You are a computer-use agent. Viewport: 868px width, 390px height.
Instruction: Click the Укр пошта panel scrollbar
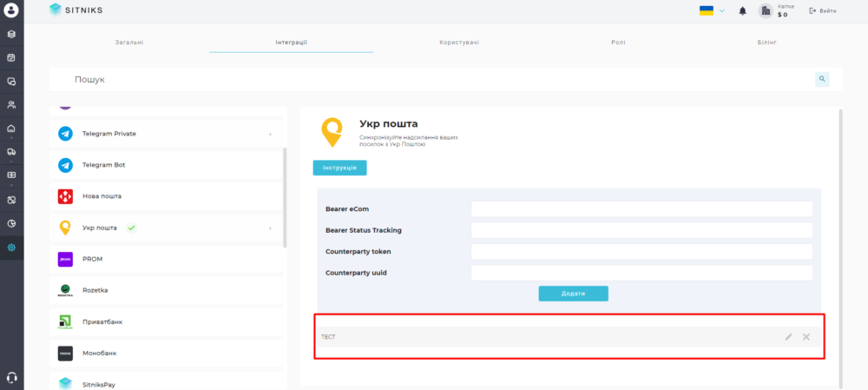[x=841, y=248]
